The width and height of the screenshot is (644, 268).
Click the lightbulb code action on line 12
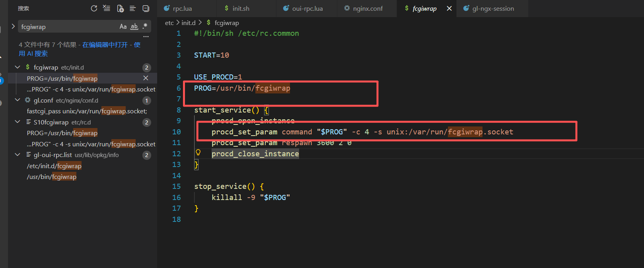tap(198, 153)
